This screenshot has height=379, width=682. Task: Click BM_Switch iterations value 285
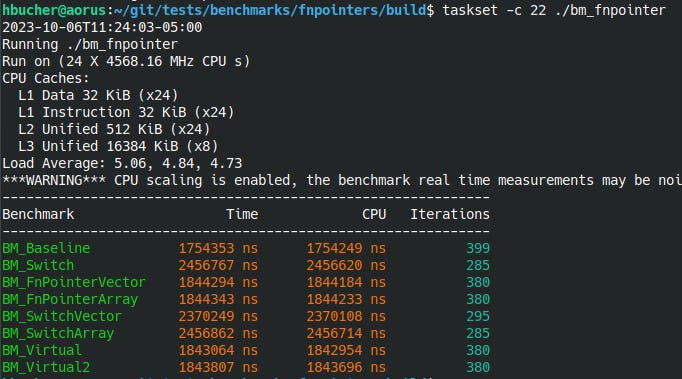click(478, 265)
